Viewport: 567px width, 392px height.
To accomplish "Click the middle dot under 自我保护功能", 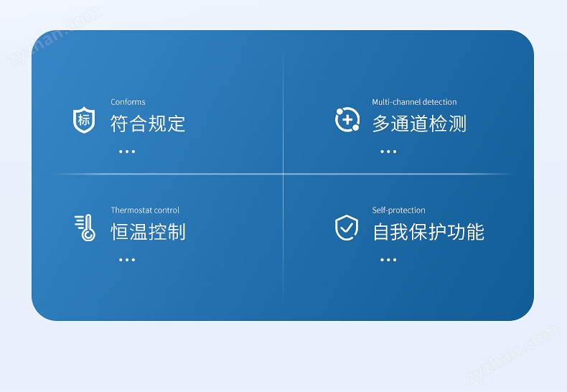I will tap(388, 260).
